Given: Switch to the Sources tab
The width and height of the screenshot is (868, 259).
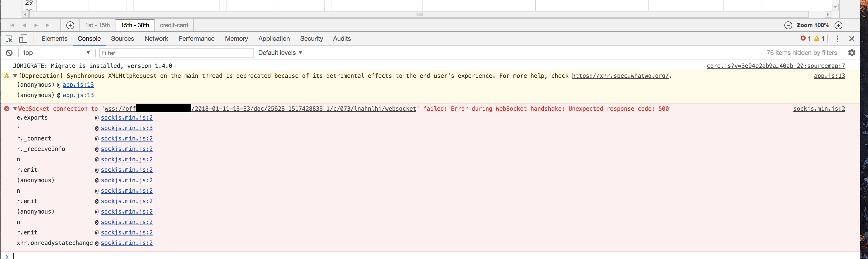Looking at the screenshot, I should 123,39.
